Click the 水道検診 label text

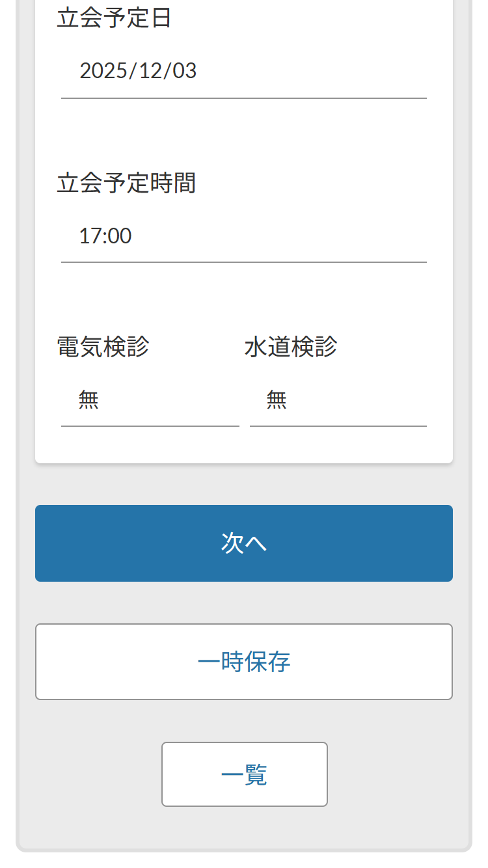click(x=291, y=347)
